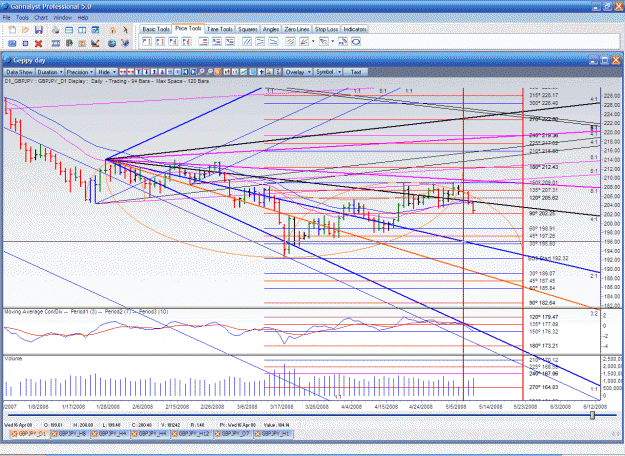
Task: Click the 270° 164.03 level label
Action: [543, 387]
